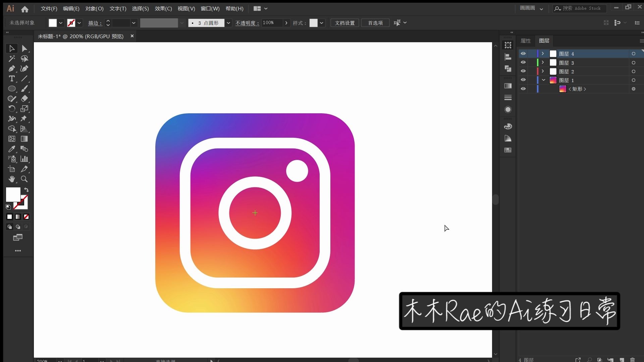Collapse 图层 1 in layers panel
The image size is (644, 362).
543,80
